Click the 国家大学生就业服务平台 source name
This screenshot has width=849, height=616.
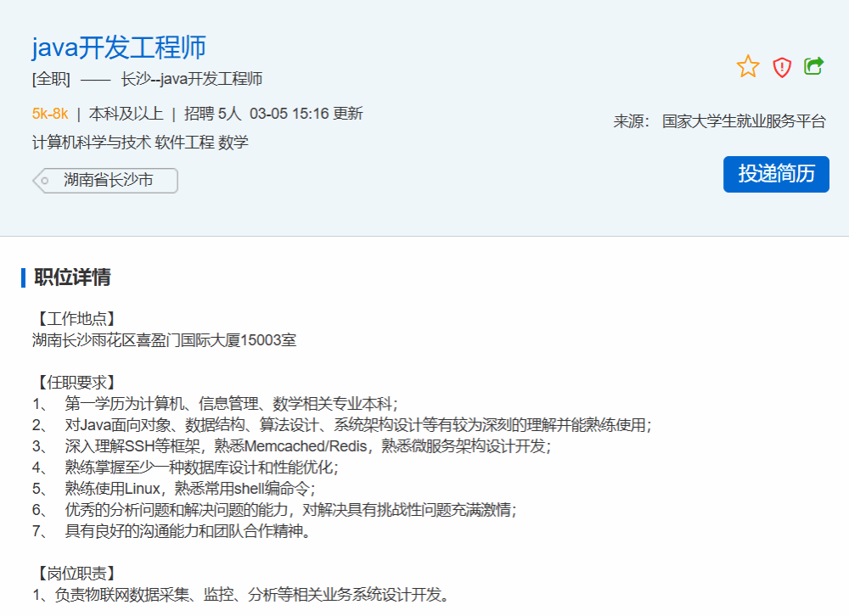[x=744, y=121]
